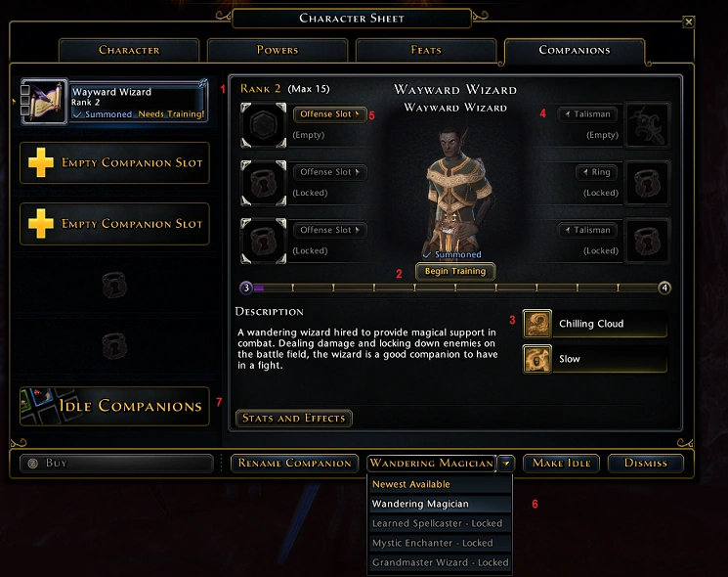Click the plus icon on first Empty Companion Slot

[x=41, y=162]
